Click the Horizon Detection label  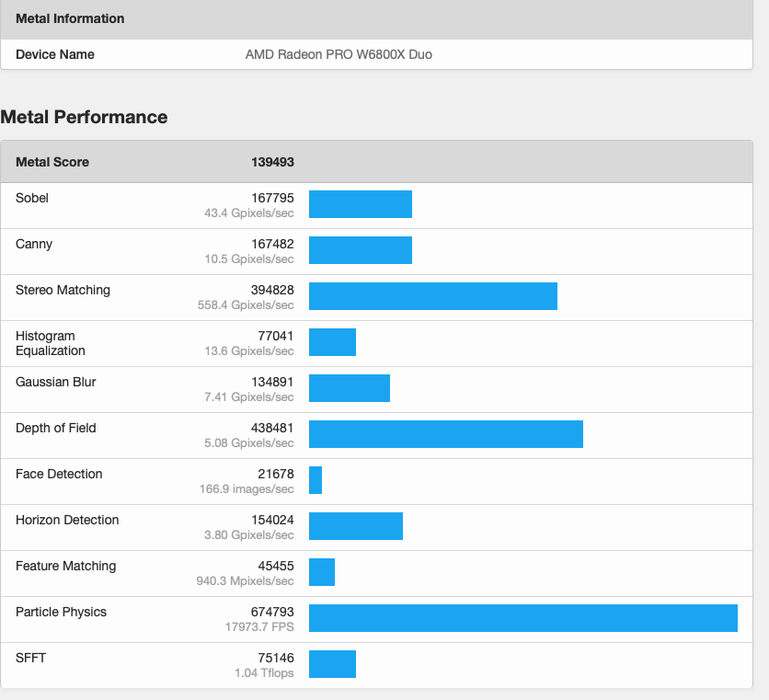(x=67, y=521)
